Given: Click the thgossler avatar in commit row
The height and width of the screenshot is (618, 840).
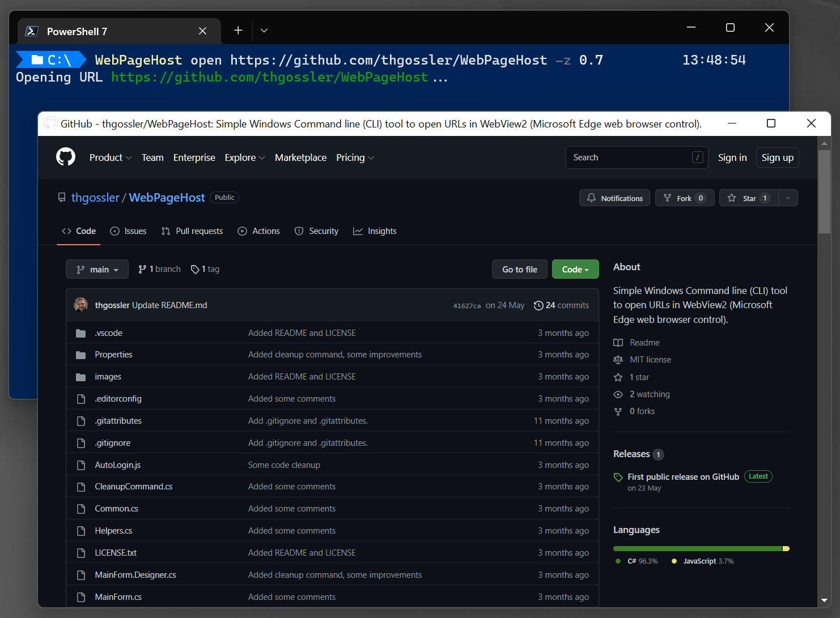Looking at the screenshot, I should [x=80, y=305].
